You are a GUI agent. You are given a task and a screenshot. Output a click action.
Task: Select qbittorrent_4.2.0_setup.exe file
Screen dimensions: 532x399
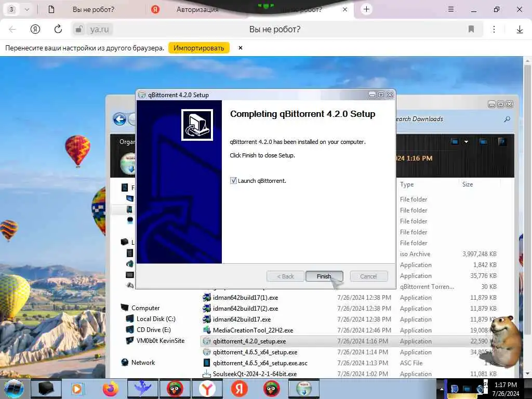pos(249,341)
